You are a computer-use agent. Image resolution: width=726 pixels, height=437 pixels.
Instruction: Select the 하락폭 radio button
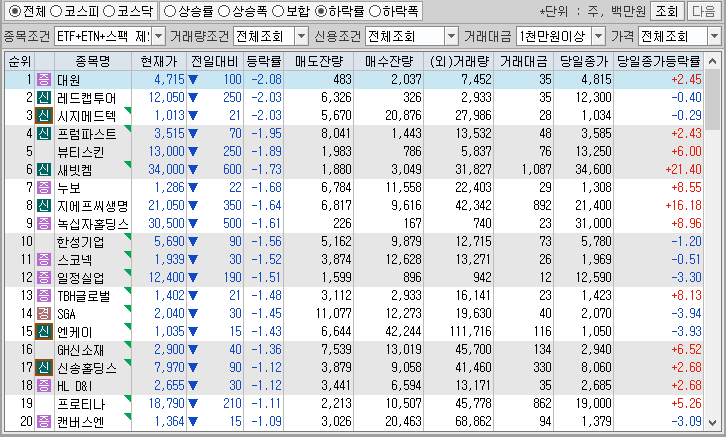pyautogui.click(x=375, y=11)
